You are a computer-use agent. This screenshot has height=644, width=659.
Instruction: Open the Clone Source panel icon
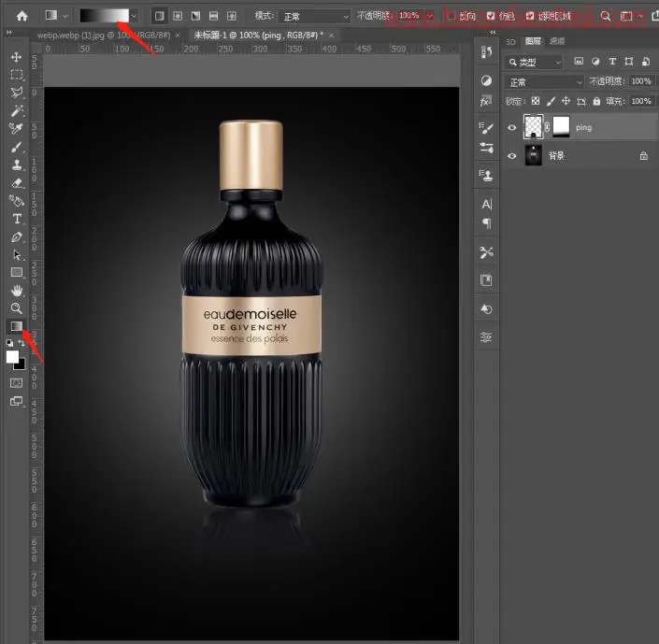(x=486, y=176)
